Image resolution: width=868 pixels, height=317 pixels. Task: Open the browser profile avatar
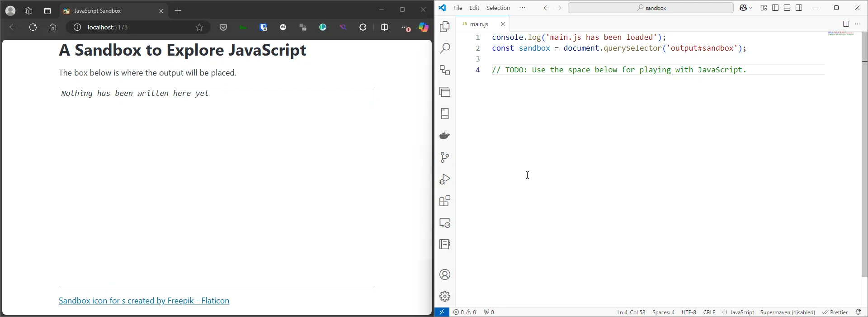pos(10,10)
